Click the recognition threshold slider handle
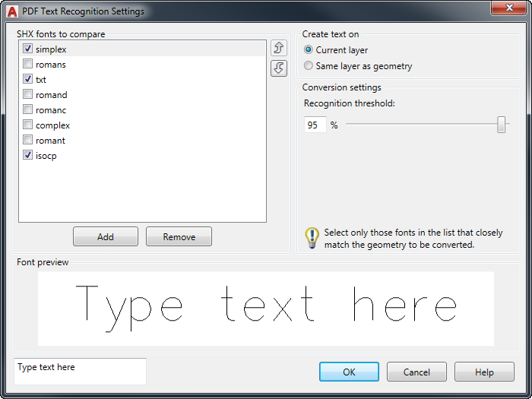 click(501, 125)
